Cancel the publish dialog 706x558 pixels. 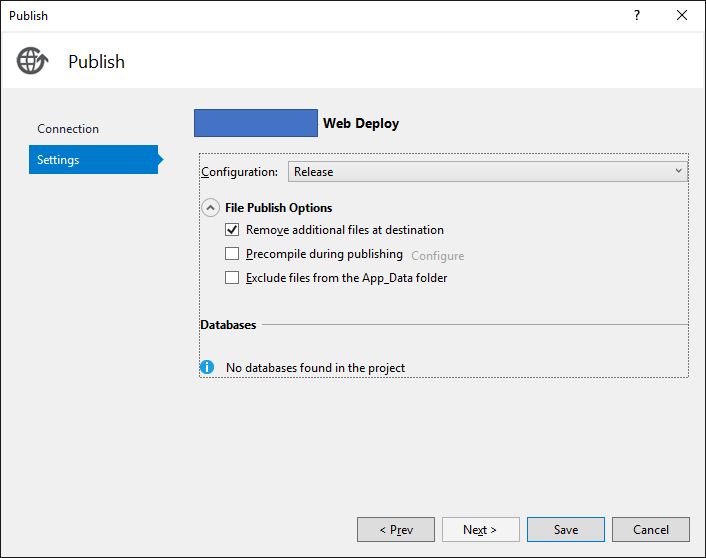[651, 530]
